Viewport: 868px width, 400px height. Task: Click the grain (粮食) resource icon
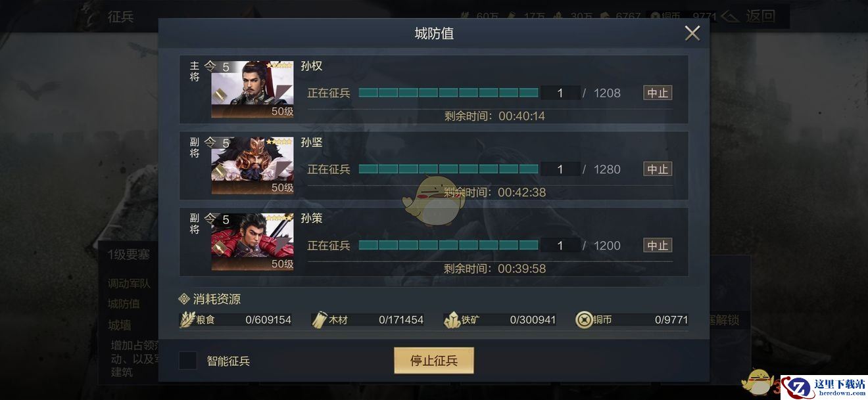click(187, 320)
